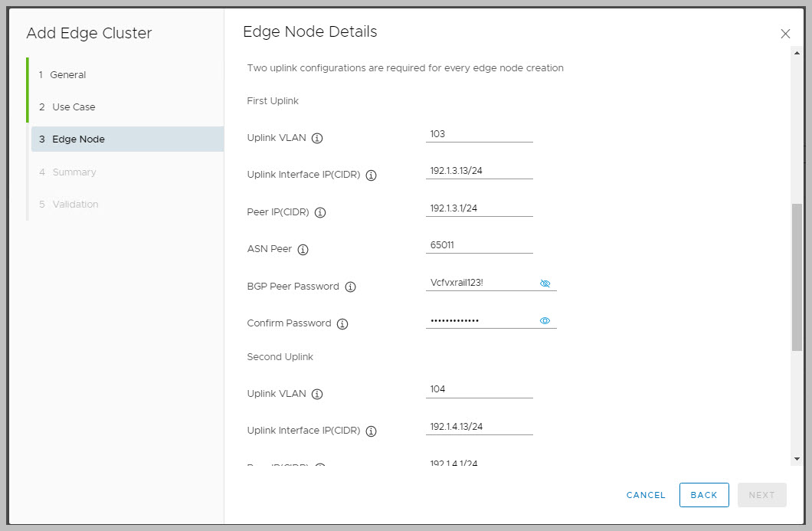The width and height of the screenshot is (812, 531).
Task: Click the ASN Peer field with 65011
Action: click(479, 246)
